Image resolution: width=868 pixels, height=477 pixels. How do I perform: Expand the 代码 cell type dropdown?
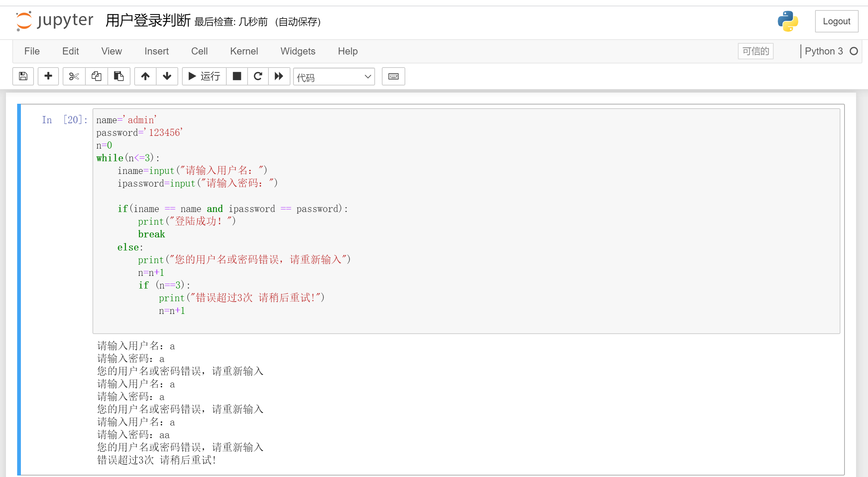tap(334, 77)
